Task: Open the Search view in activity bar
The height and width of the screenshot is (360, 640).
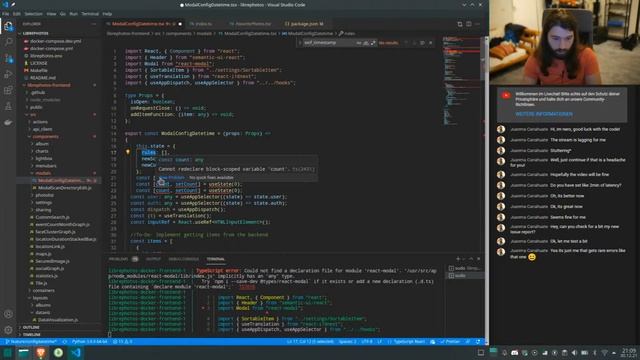Action: [8, 42]
